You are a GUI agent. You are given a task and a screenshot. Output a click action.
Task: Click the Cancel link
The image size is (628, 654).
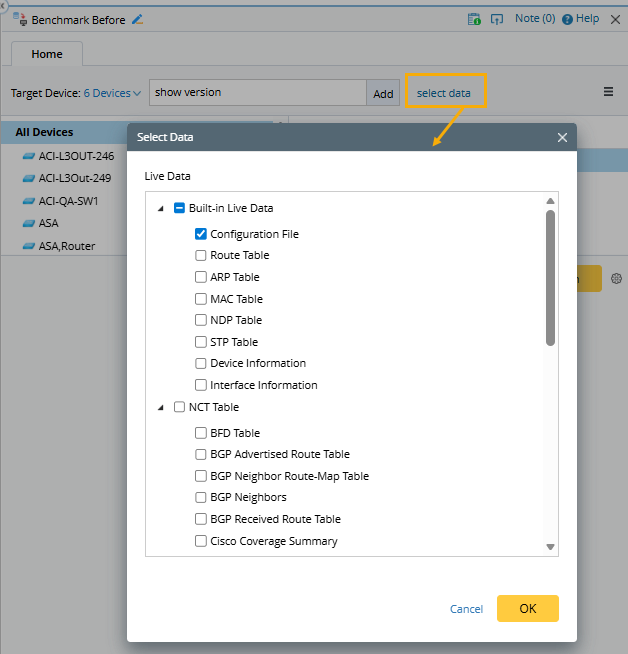466,609
